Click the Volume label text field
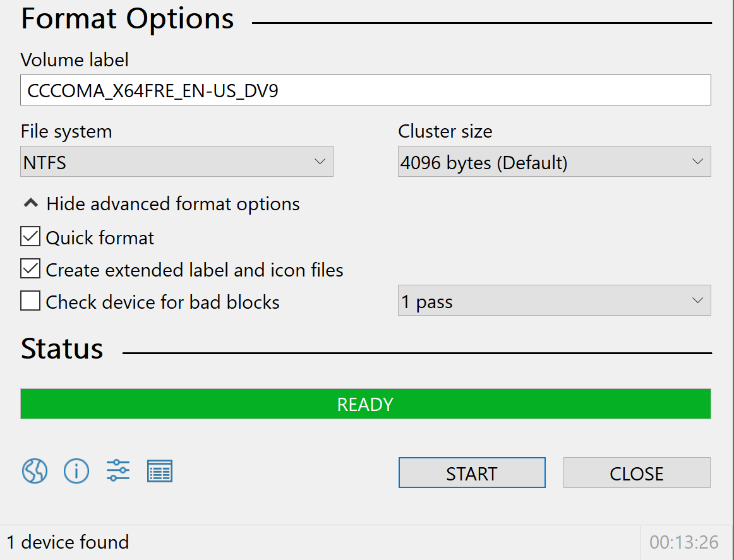The image size is (734, 560). coord(366,90)
